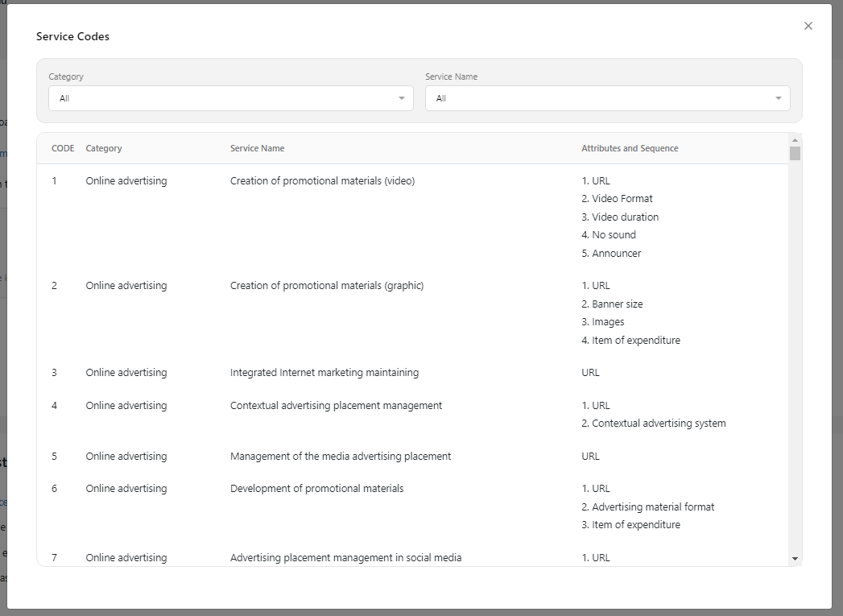Click 'Online advertising' category in row 4

click(126, 405)
